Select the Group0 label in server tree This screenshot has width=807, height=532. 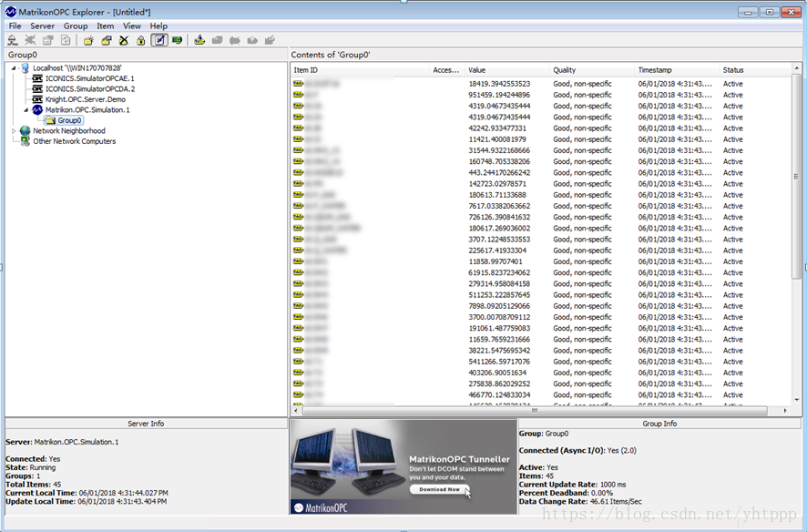click(x=69, y=120)
